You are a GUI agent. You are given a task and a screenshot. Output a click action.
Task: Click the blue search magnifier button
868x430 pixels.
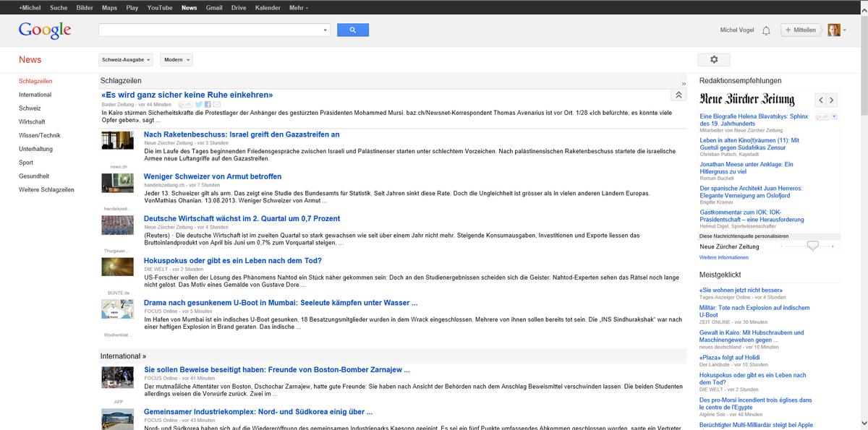tap(353, 30)
